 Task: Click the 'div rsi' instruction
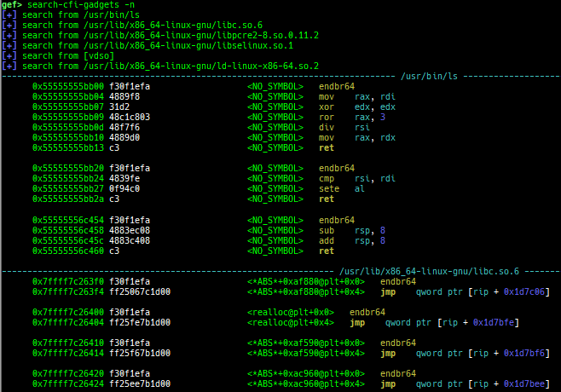(344, 127)
